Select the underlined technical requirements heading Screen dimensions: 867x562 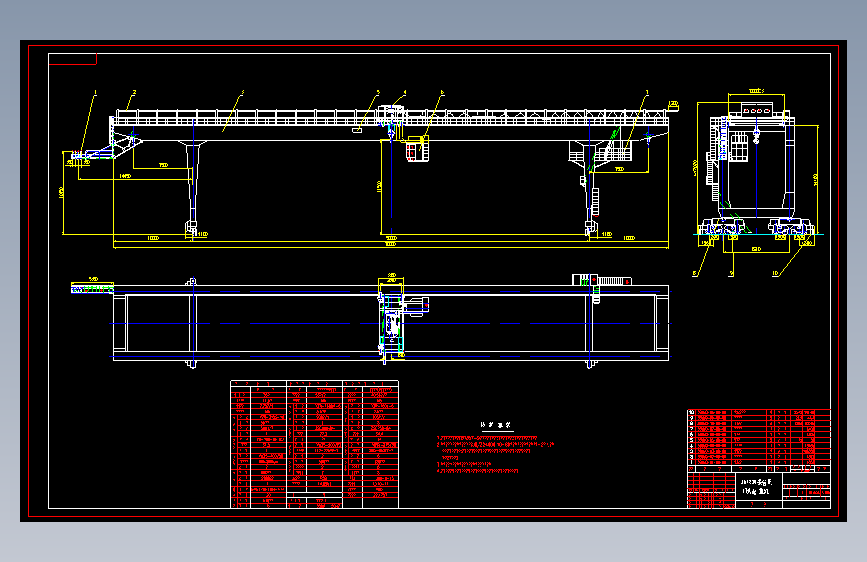pyautogui.click(x=496, y=425)
